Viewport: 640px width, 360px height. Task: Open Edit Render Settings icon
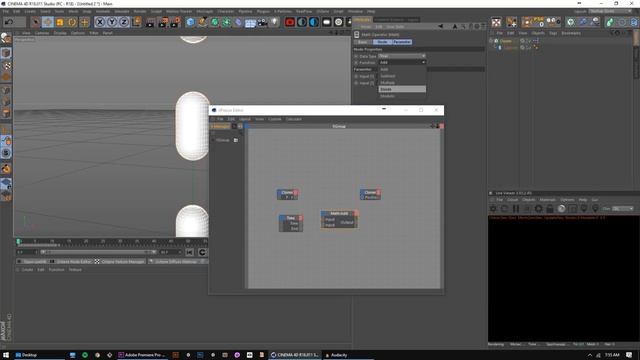(176, 22)
